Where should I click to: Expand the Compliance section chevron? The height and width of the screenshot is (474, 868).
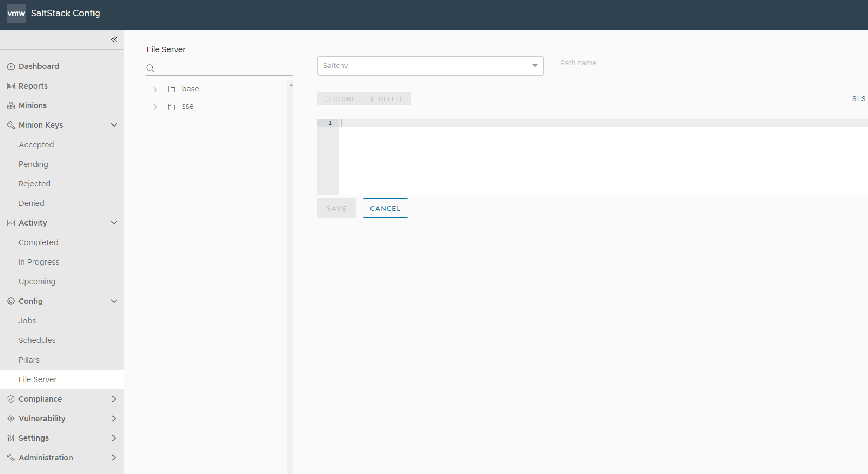point(114,399)
